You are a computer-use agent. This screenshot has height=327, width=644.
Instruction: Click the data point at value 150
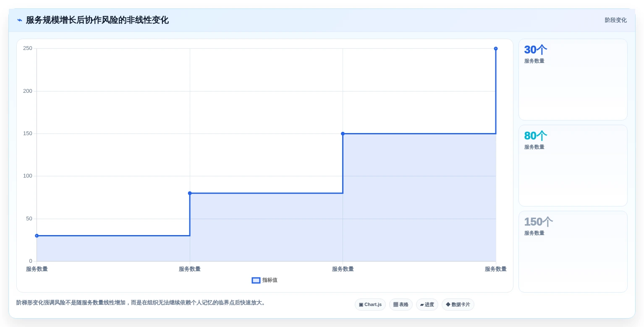click(343, 133)
